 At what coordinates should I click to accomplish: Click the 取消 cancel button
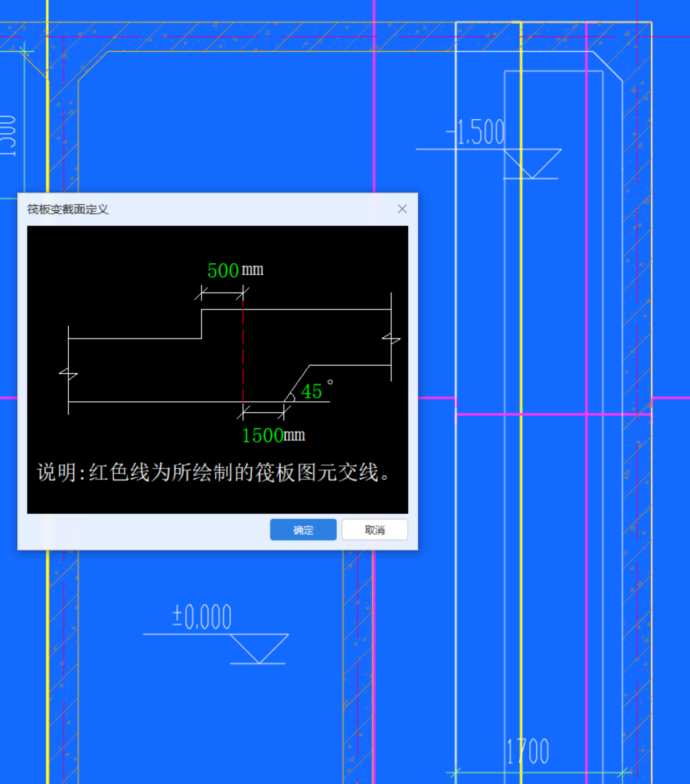[x=375, y=530]
